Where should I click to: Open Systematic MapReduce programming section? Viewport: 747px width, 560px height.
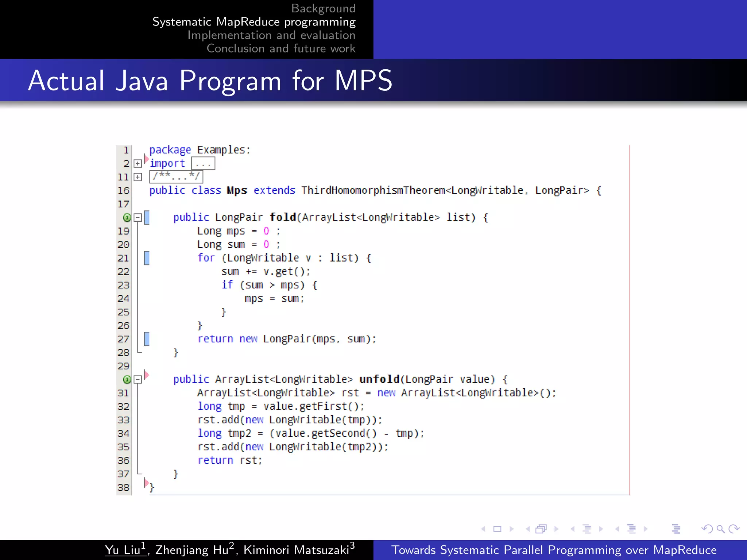pos(254,22)
